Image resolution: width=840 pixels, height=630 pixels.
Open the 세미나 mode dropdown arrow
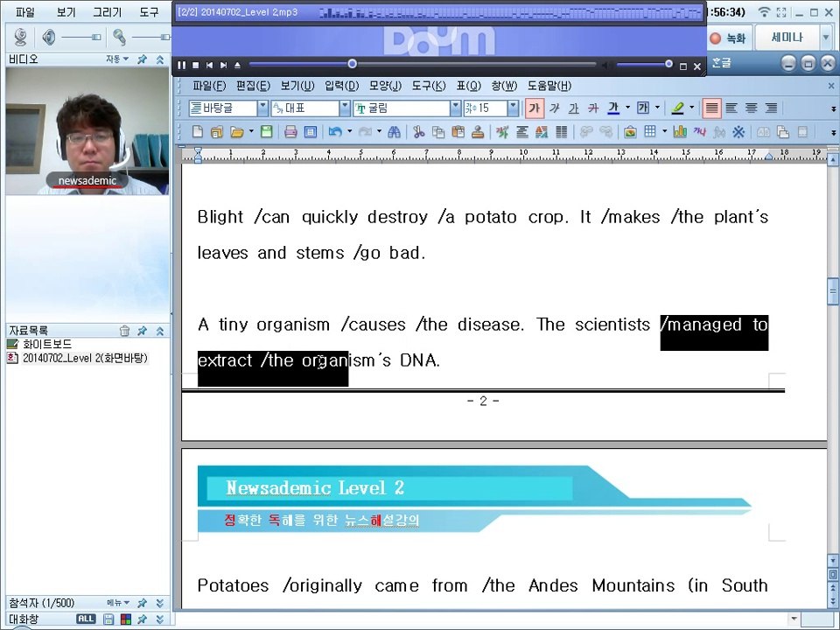click(825, 38)
